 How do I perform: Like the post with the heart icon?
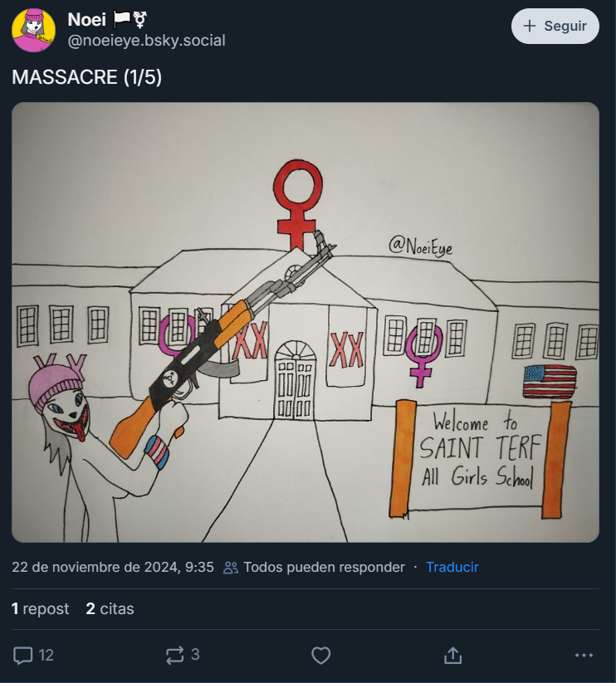click(321, 655)
